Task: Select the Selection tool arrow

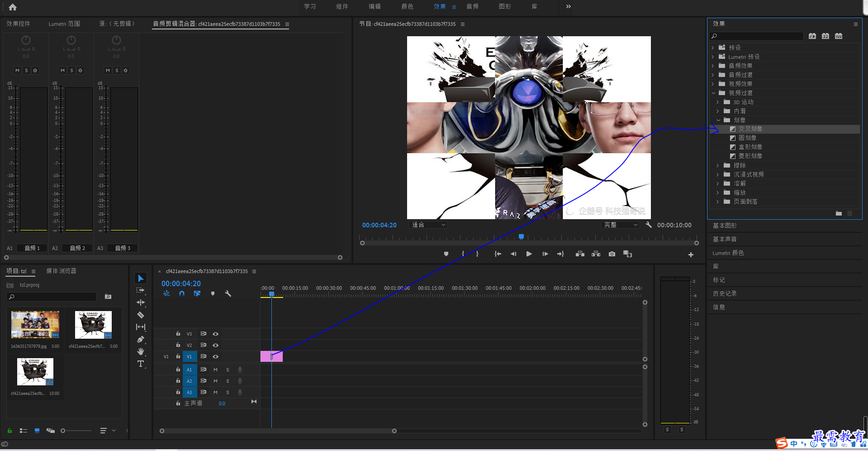Action: (x=141, y=278)
